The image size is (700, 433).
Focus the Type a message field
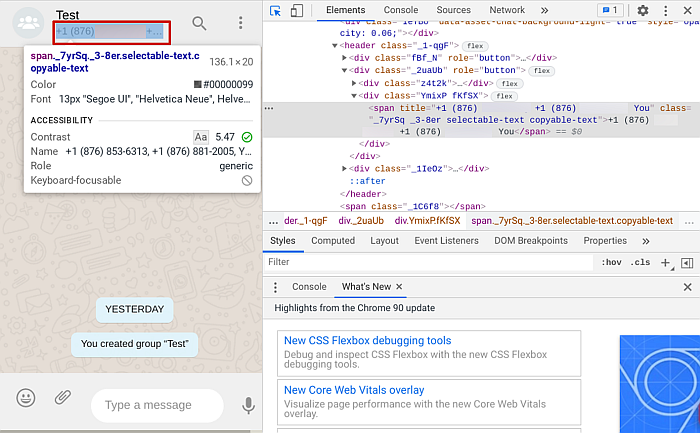[x=157, y=405]
